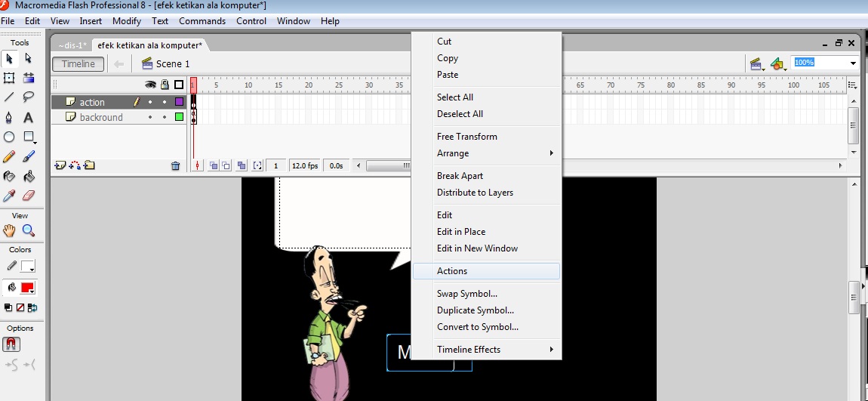Choose Actions from the context menu

point(487,271)
